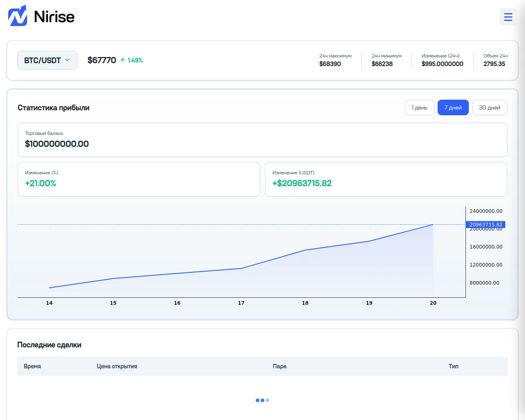Click the Цена открытия column header

(117, 366)
